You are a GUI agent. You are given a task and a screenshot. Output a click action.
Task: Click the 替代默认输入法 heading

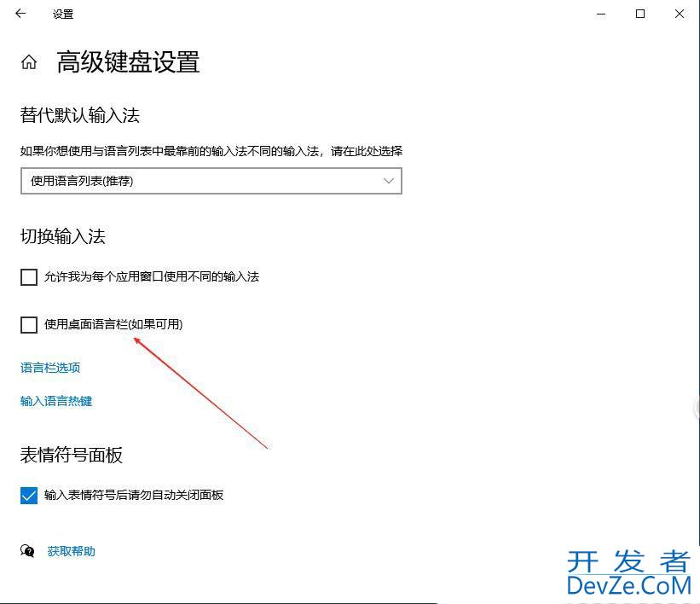tap(80, 115)
